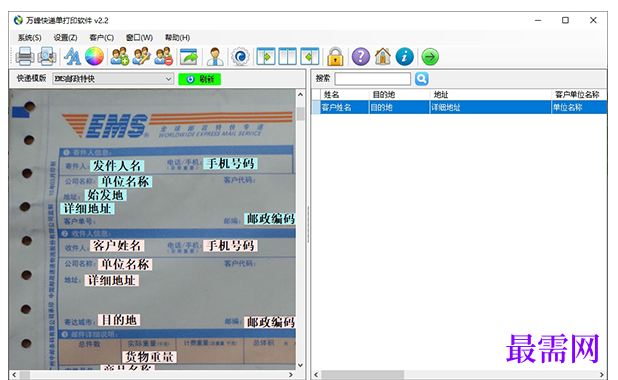This screenshot has height=380, width=618.
Task: Select the 客户姓名 field on EMS template
Action: pos(117,246)
